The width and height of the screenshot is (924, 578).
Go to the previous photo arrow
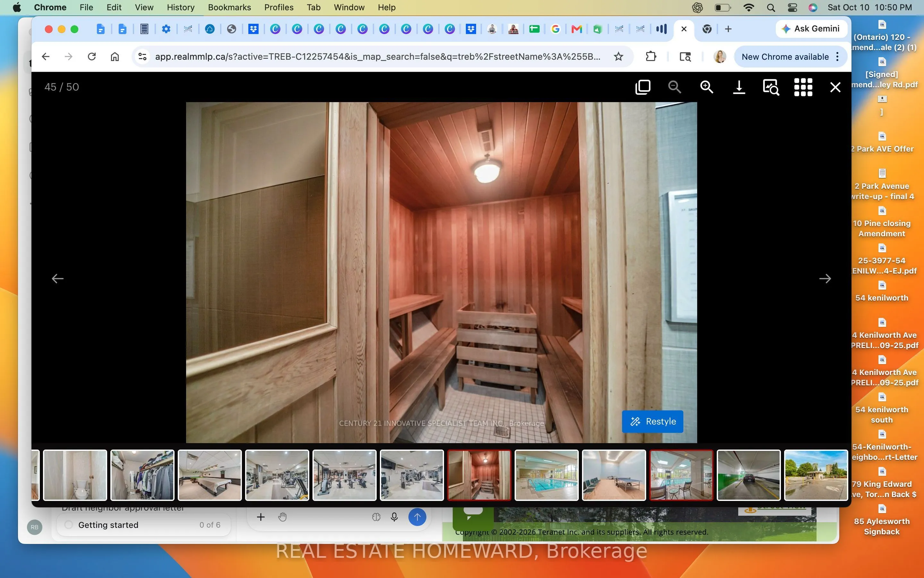[58, 279]
